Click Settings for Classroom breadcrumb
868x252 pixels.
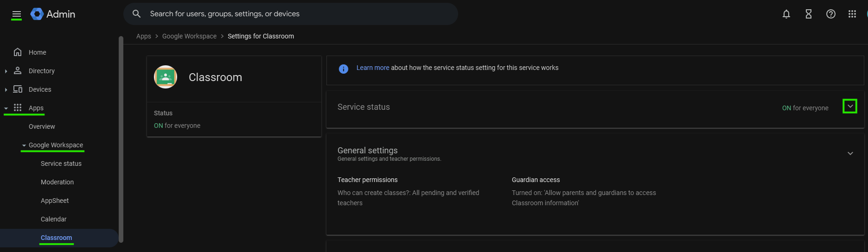261,36
